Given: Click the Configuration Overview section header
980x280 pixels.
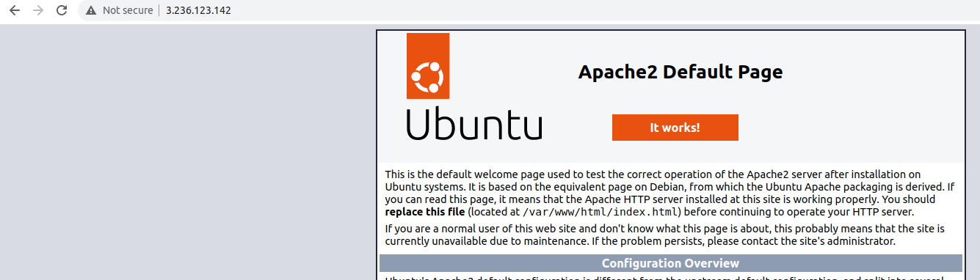Looking at the screenshot, I should point(670,263).
